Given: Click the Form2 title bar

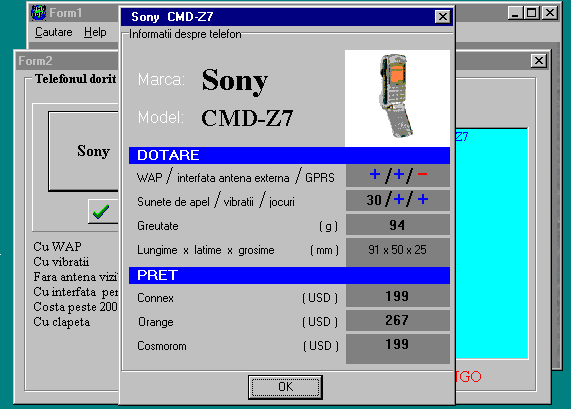Looking at the screenshot, I should click(67, 60).
